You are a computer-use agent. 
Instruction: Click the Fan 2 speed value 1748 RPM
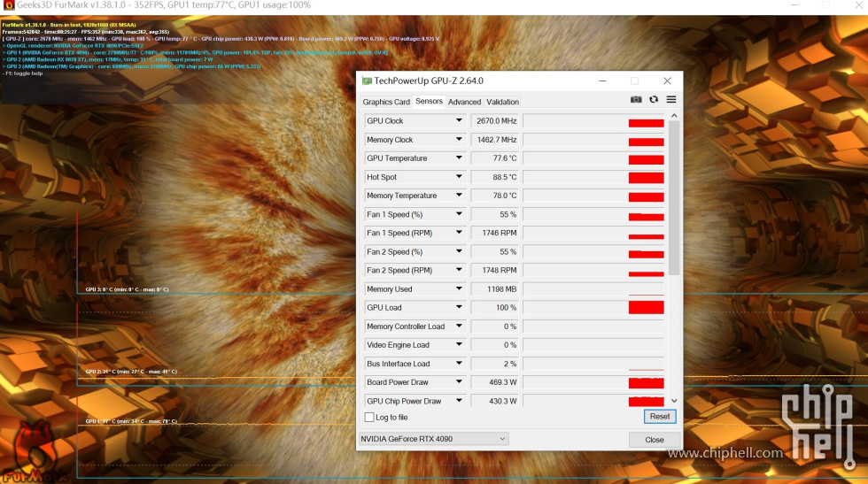495,270
